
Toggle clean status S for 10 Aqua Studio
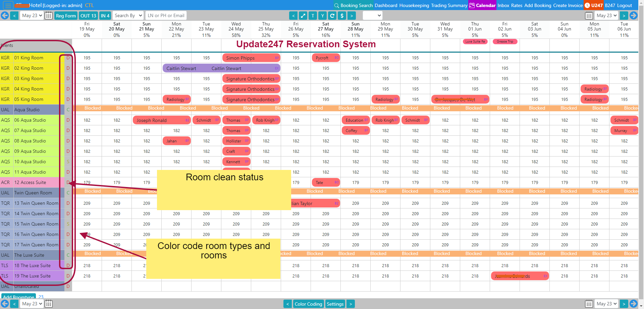point(68,162)
